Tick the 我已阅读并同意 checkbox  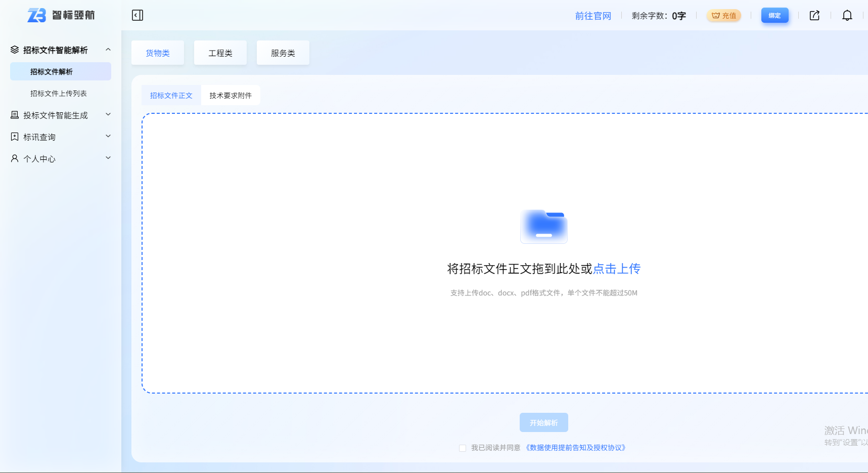click(463, 448)
